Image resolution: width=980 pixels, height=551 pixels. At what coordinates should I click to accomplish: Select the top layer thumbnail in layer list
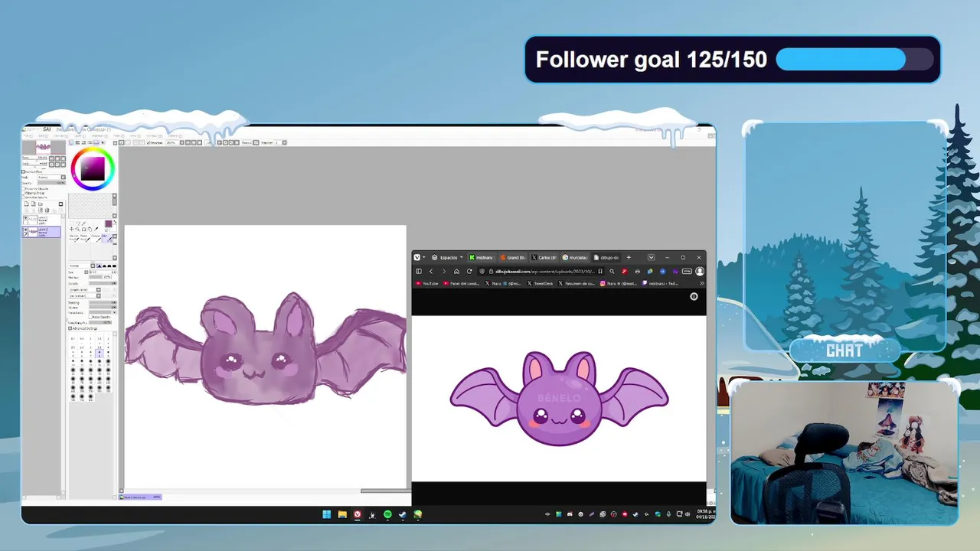click(33, 219)
